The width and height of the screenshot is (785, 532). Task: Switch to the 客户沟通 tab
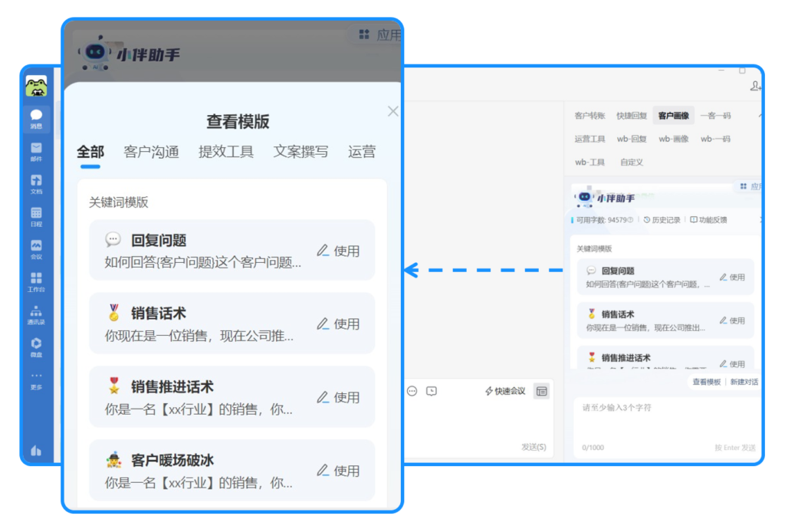pyautogui.click(x=151, y=152)
